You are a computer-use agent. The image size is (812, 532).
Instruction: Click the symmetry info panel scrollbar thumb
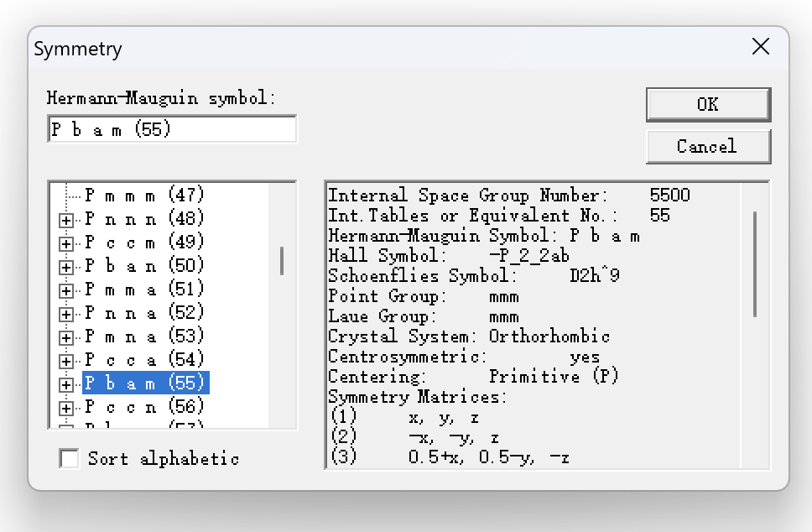(755, 264)
